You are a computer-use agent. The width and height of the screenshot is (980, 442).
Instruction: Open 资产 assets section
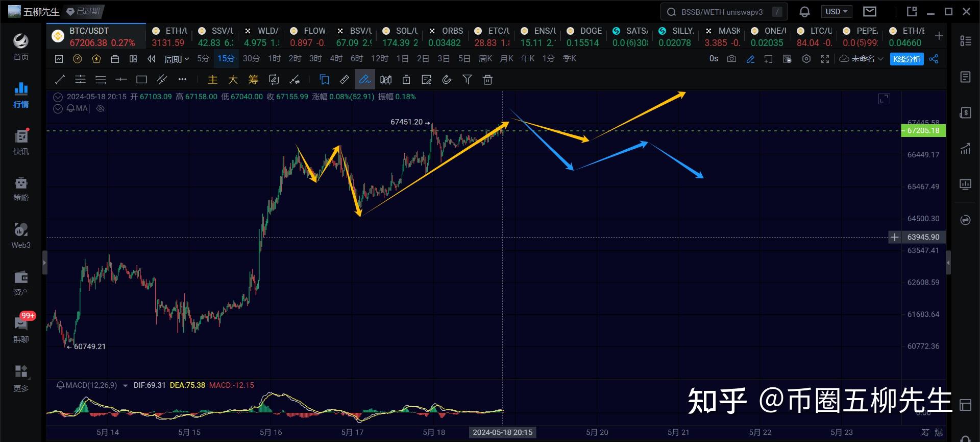[x=21, y=283]
